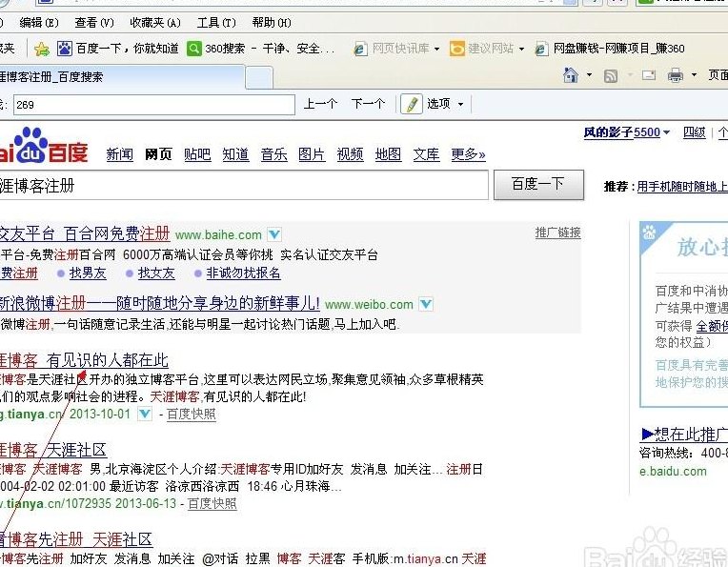
Task: Expand the print dropdown arrow
Action: click(694, 74)
